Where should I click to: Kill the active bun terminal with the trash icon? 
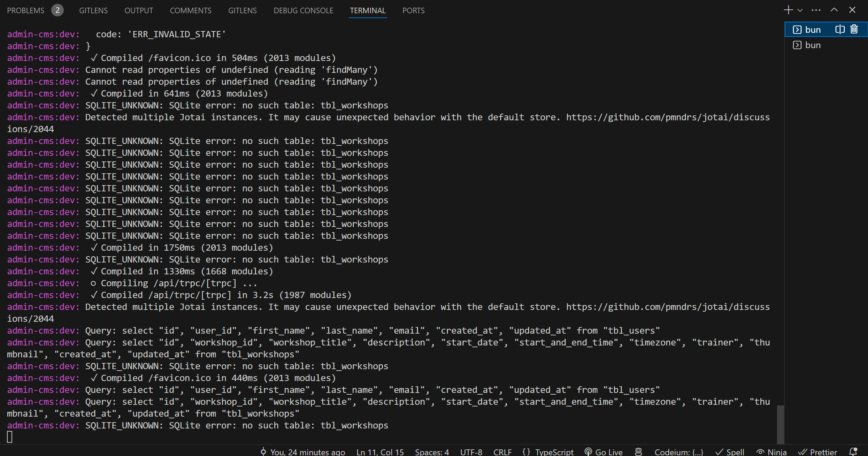click(x=854, y=29)
